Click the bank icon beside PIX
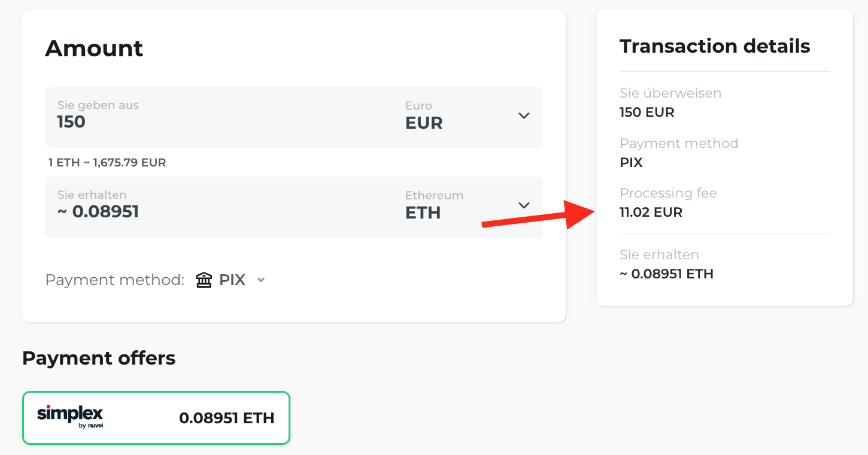868x455 pixels. pyautogui.click(x=204, y=280)
